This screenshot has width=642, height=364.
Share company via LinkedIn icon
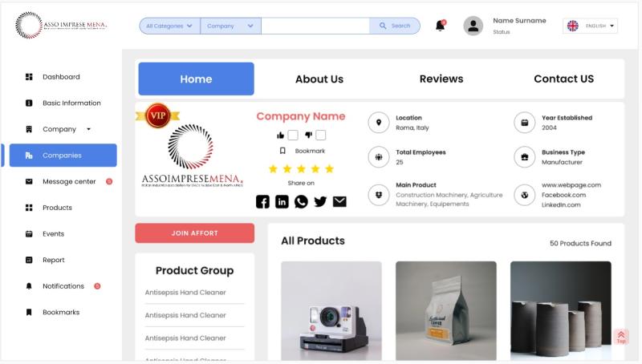pyautogui.click(x=282, y=201)
